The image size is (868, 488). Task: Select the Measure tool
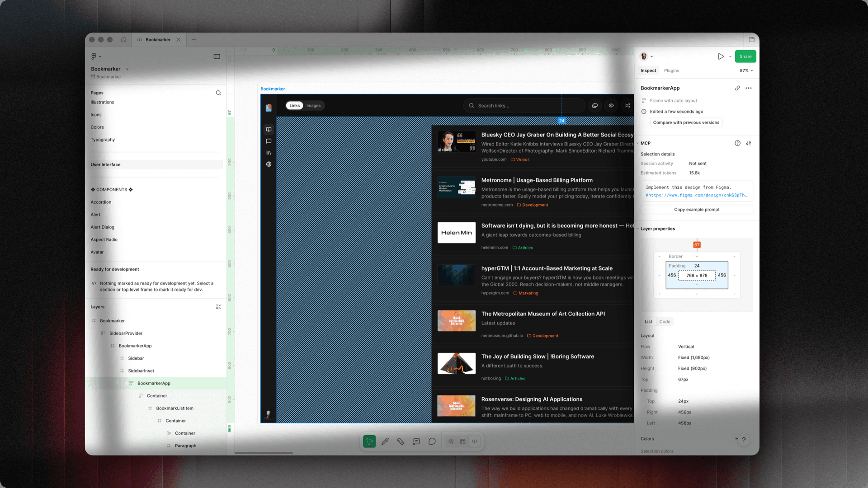(401, 441)
